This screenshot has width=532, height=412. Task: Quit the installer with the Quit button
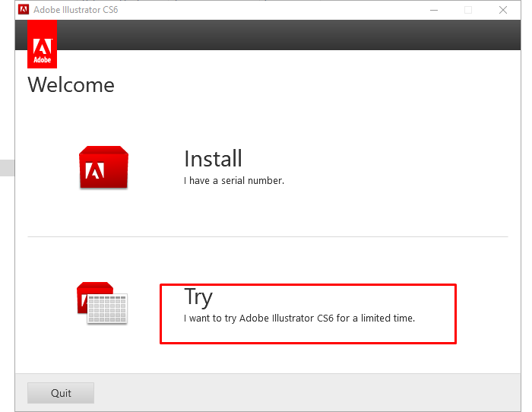click(x=61, y=393)
